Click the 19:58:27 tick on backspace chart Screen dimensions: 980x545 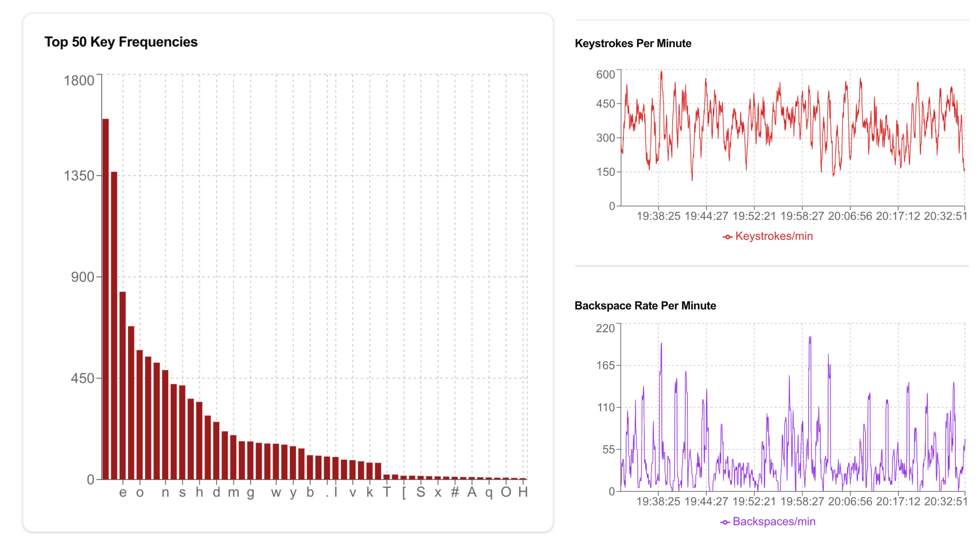click(x=802, y=502)
